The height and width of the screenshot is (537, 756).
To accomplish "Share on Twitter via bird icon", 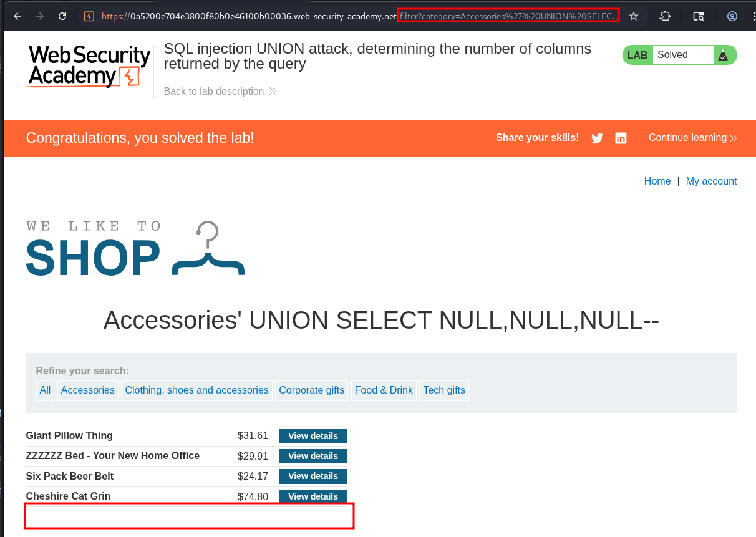I will tap(597, 138).
